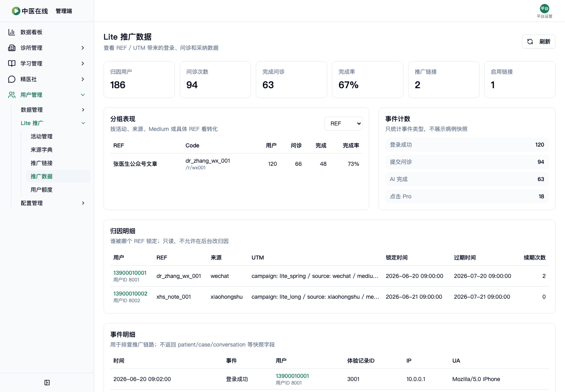Viewport: 565px width, 392px height.
Task: Open the 平台 avatar in the top right
Action: [x=545, y=9]
